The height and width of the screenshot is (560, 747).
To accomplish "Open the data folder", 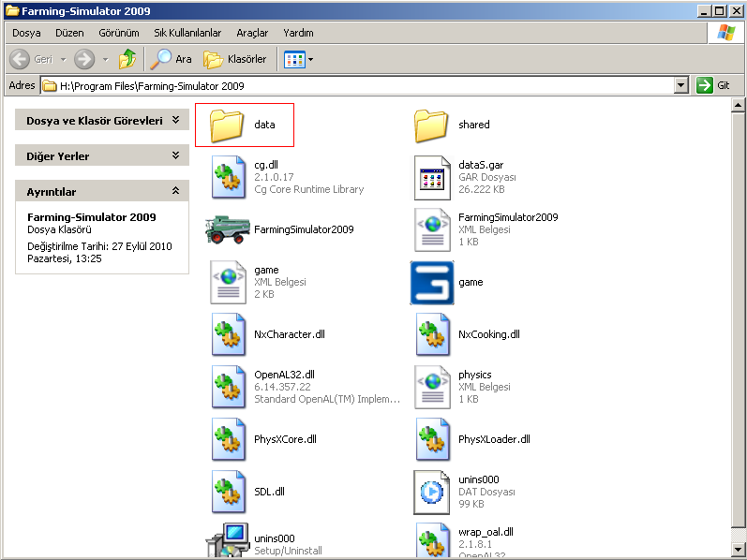I will (x=228, y=125).
